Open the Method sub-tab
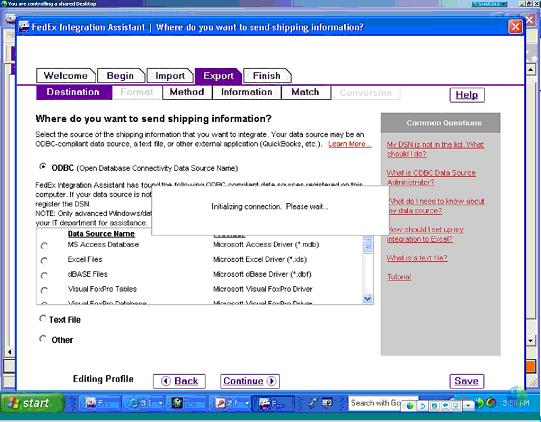541x422 pixels. pyautogui.click(x=187, y=92)
